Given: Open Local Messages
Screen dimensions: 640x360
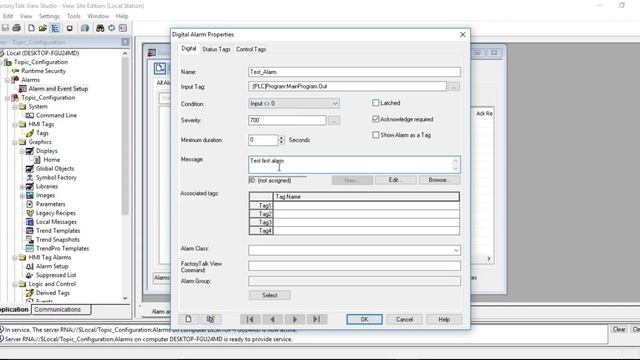Looking at the screenshot, I should 56,222.
